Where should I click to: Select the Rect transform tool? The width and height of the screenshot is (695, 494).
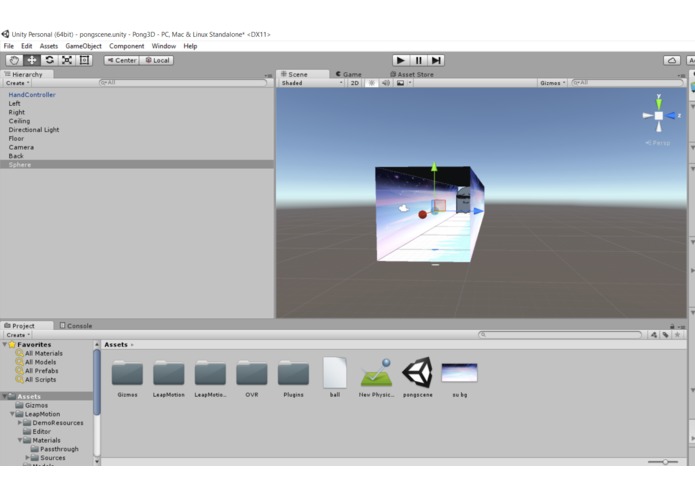pyautogui.click(x=84, y=60)
